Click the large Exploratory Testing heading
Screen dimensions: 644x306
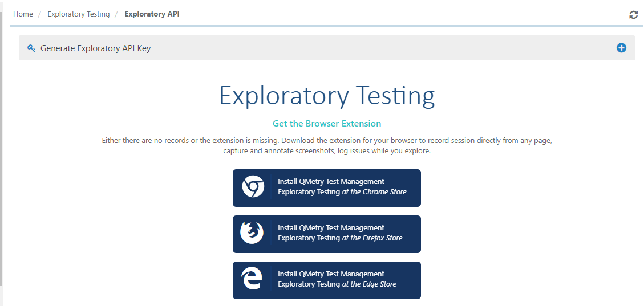[x=327, y=96]
